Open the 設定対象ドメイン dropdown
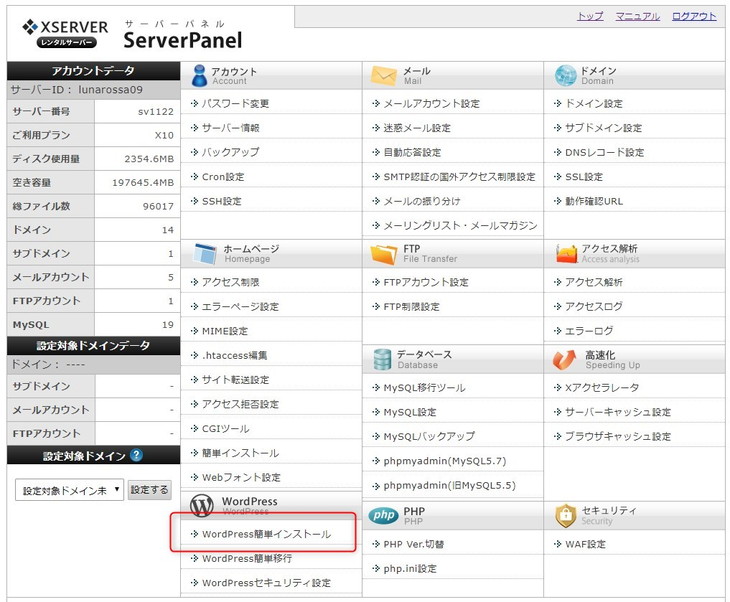Image resolution: width=730 pixels, height=602 pixels. (69, 490)
